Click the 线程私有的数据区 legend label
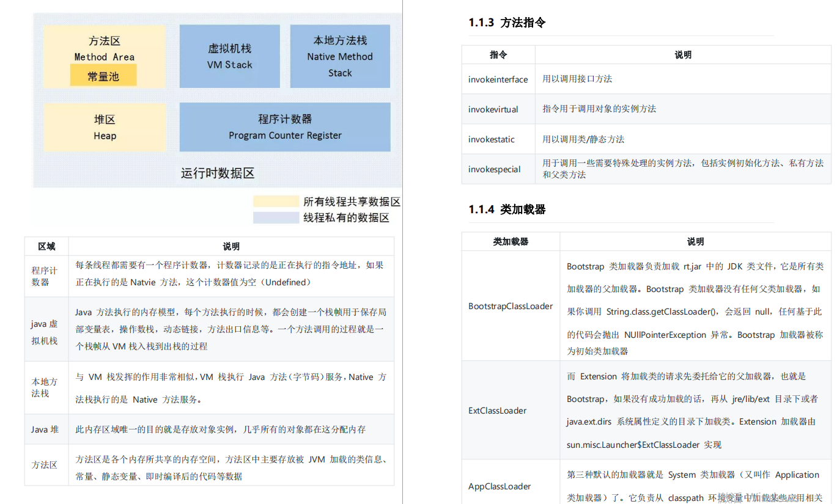 click(x=346, y=217)
